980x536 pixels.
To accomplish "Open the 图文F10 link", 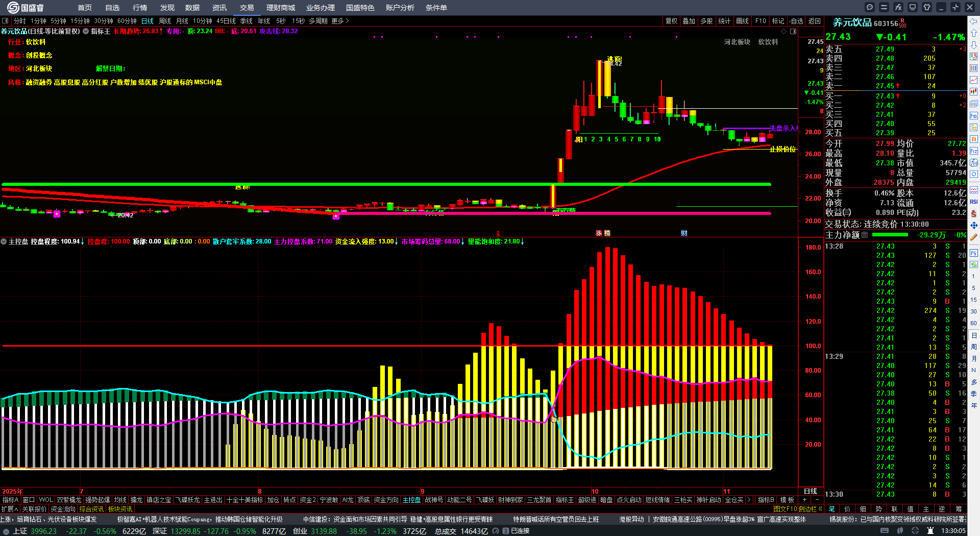I will coord(785,509).
